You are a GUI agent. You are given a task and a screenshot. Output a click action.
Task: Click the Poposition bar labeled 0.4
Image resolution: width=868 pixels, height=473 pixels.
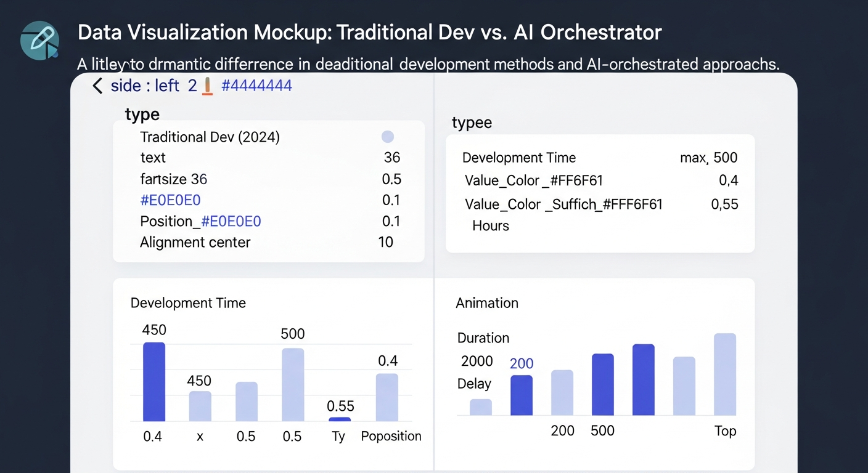387,397
